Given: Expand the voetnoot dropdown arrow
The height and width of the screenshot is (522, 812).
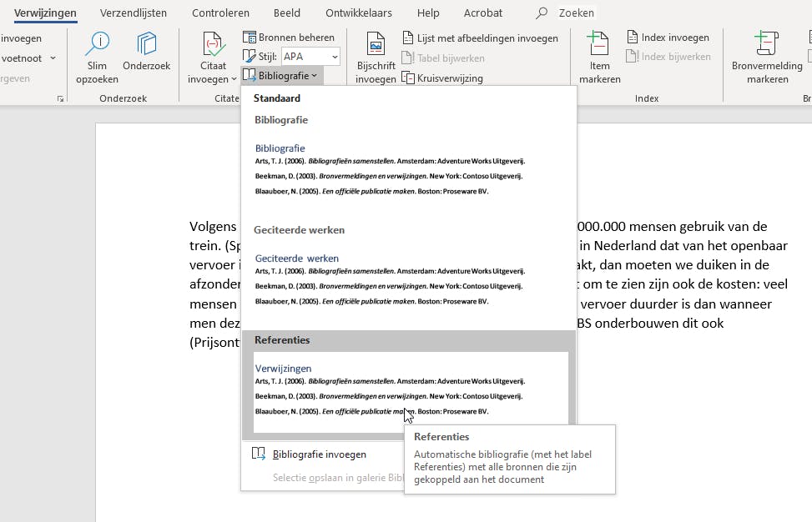Looking at the screenshot, I should 53,58.
